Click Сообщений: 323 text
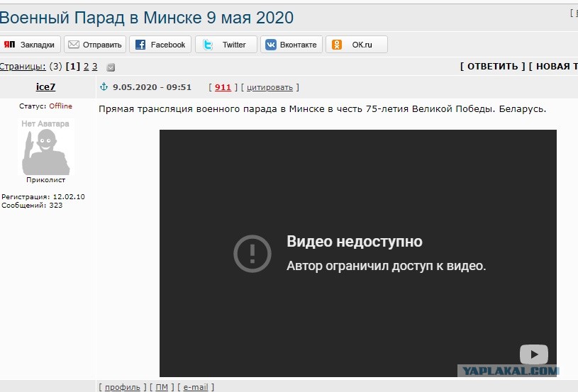This screenshot has width=578, height=392. [x=32, y=205]
